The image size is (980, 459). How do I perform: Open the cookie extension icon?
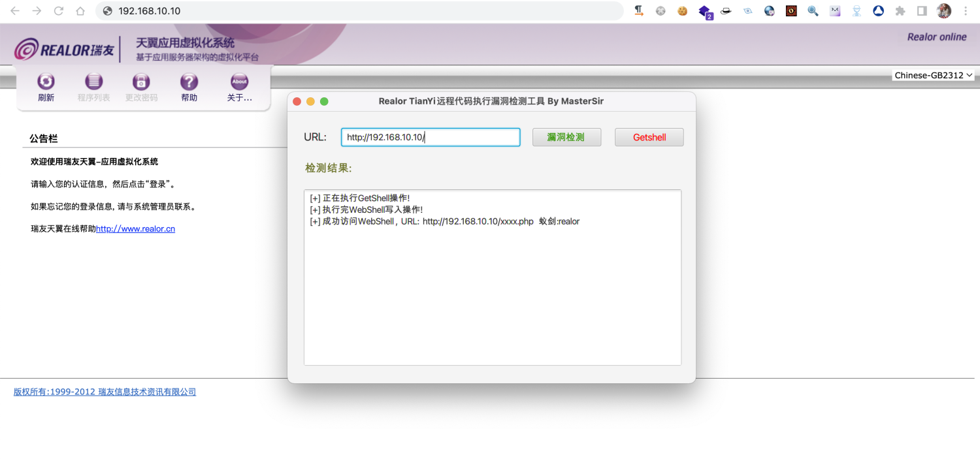point(683,10)
